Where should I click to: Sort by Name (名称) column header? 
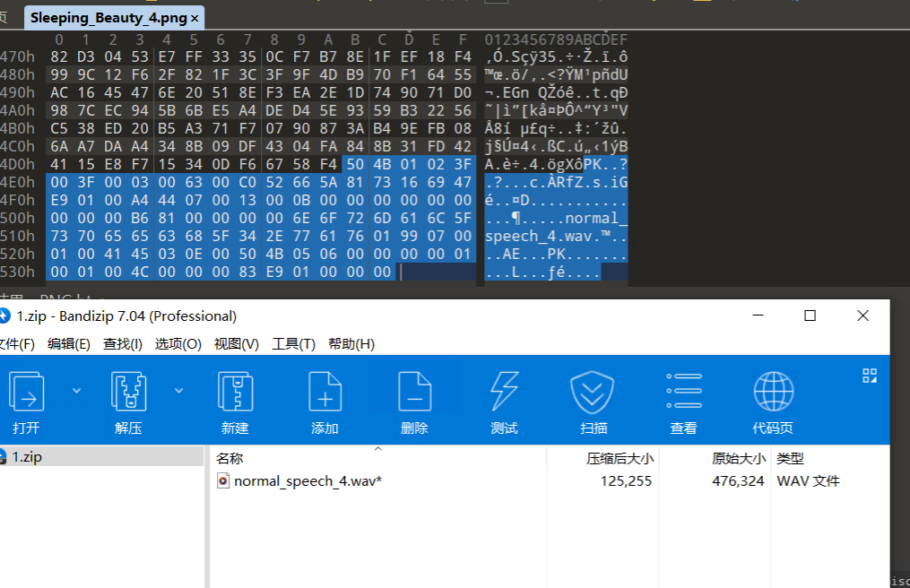[230, 459]
